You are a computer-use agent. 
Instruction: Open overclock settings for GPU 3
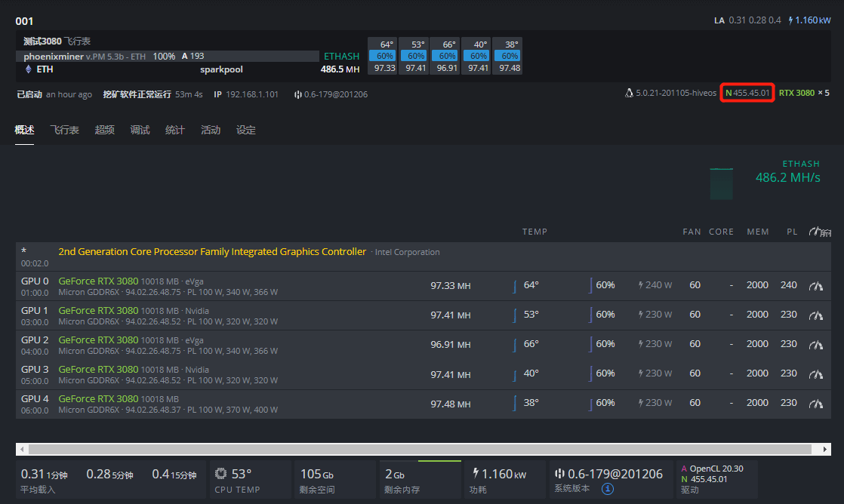coord(815,373)
